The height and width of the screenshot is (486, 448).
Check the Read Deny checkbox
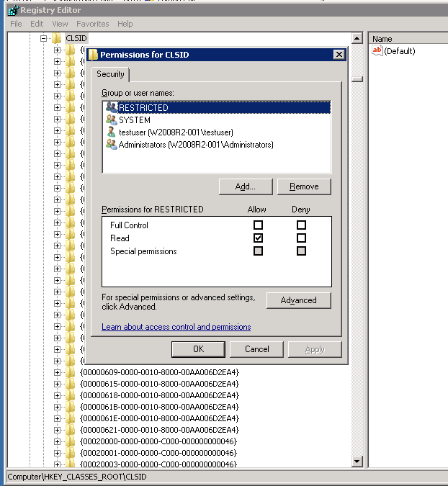click(x=301, y=238)
